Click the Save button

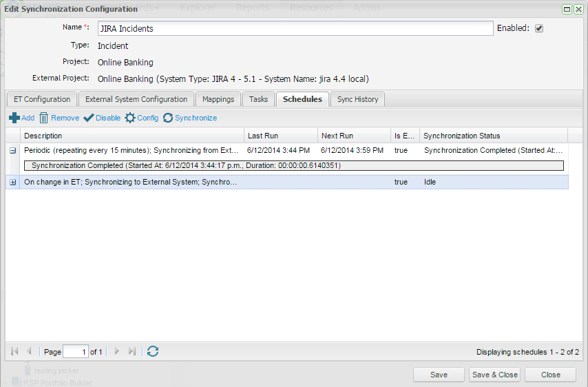coord(439,375)
